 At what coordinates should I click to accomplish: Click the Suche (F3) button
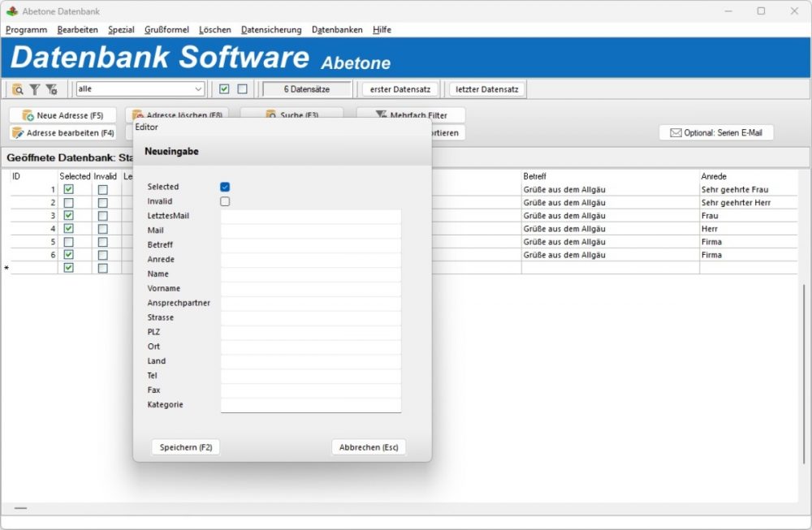point(292,113)
